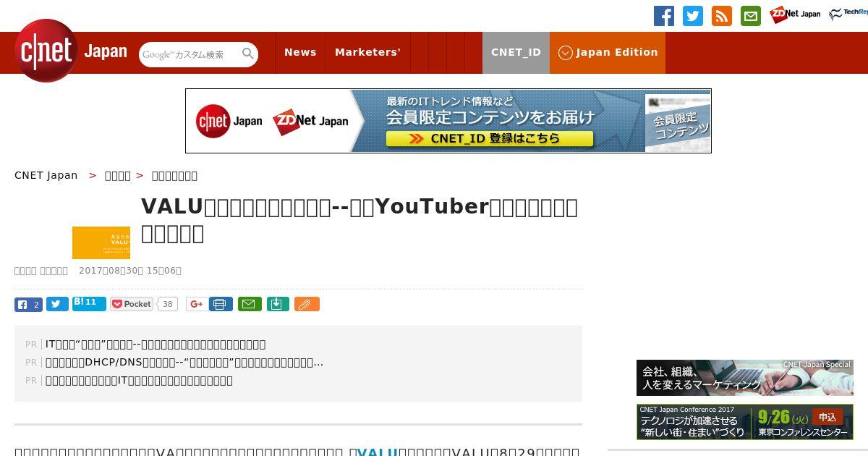Open the Marketers' menu
The image size is (868, 456).
tap(367, 52)
